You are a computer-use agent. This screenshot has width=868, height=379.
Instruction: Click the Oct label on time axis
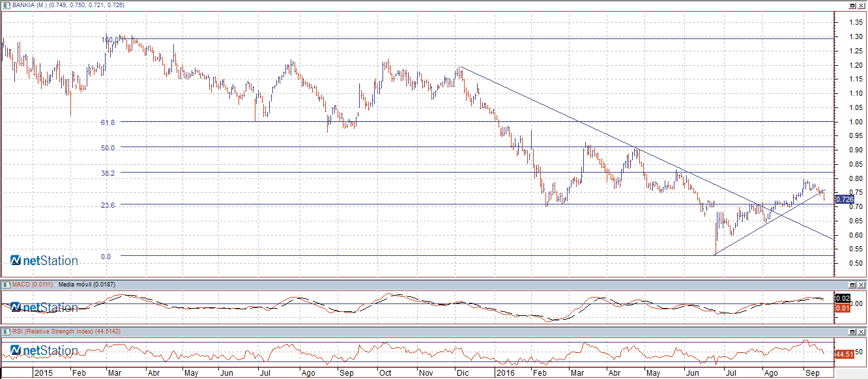pos(385,374)
